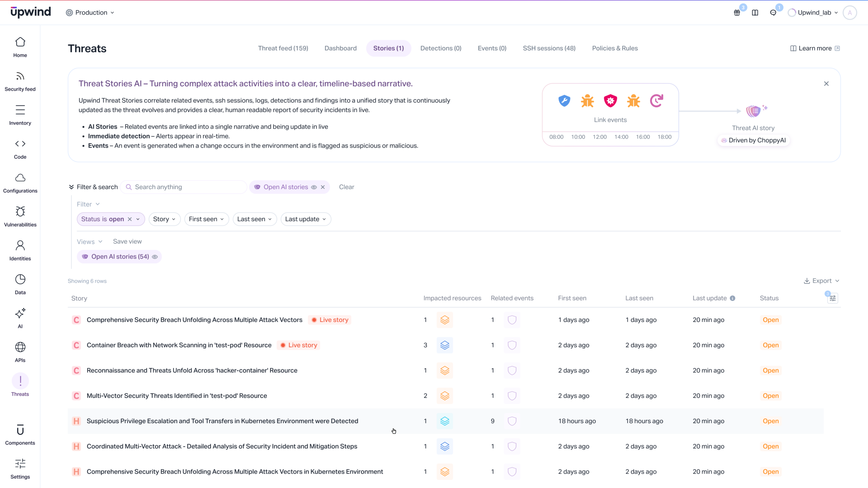Open the table column settings icon
The image size is (868, 488).
pyautogui.click(x=832, y=298)
